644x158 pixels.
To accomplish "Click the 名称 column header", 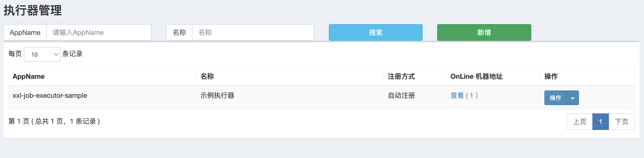I will point(207,76).
